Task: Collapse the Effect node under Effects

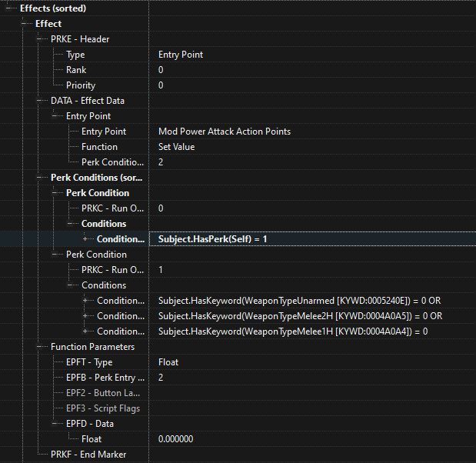Action: pos(24,24)
